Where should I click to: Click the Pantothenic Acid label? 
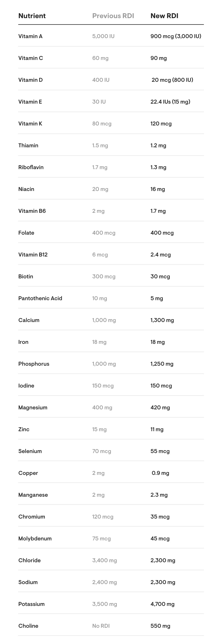(40, 298)
